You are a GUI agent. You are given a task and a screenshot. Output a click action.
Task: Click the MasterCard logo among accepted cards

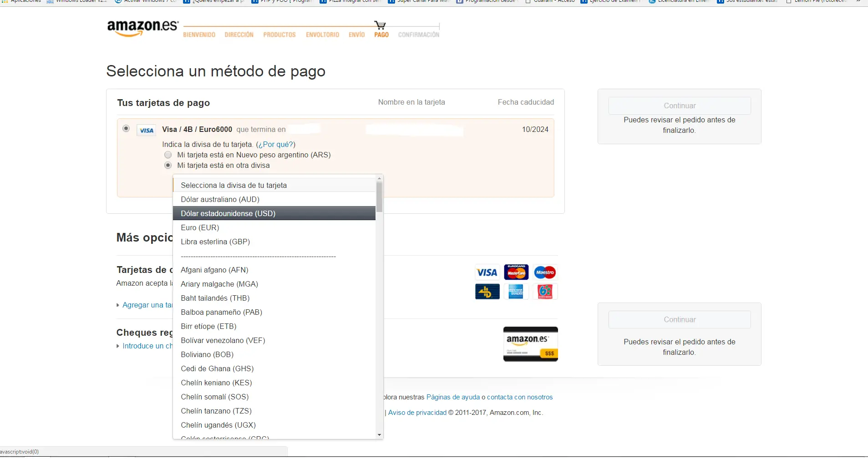point(516,272)
